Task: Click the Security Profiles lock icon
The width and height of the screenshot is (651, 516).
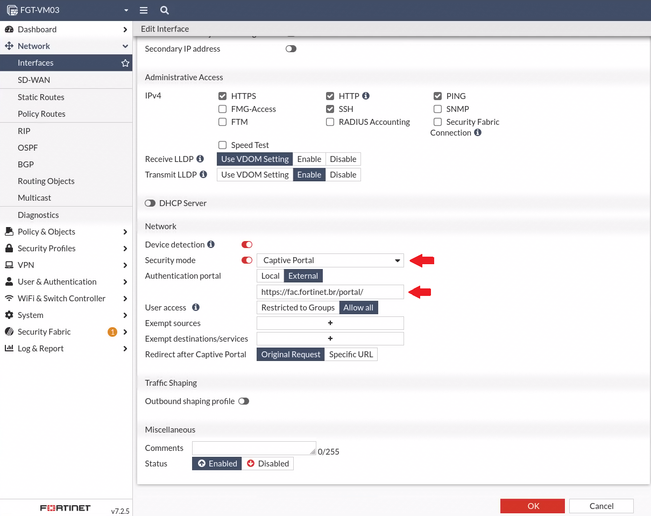Action: click(x=9, y=248)
